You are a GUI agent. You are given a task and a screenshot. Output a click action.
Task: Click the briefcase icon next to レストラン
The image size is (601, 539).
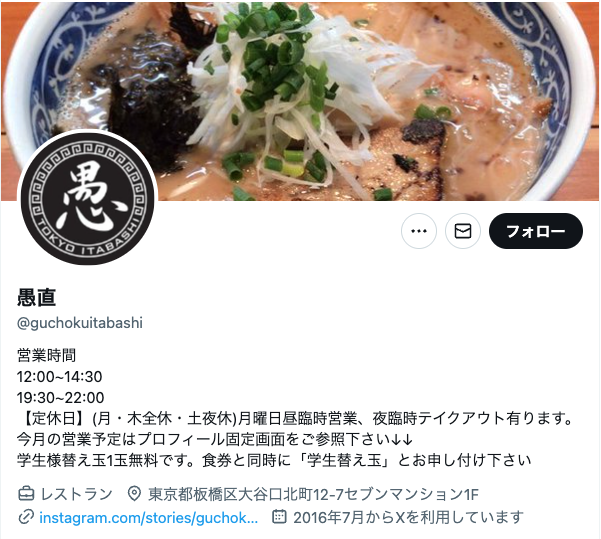(x=26, y=494)
